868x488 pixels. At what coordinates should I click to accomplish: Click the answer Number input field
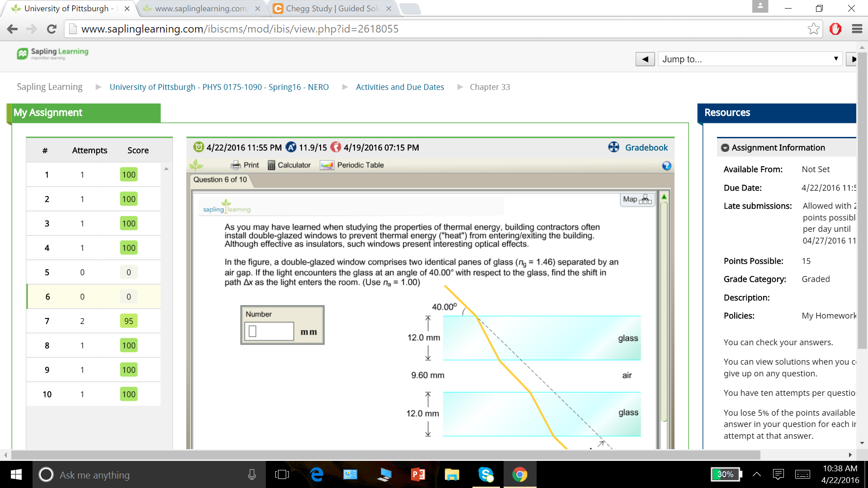(268, 331)
